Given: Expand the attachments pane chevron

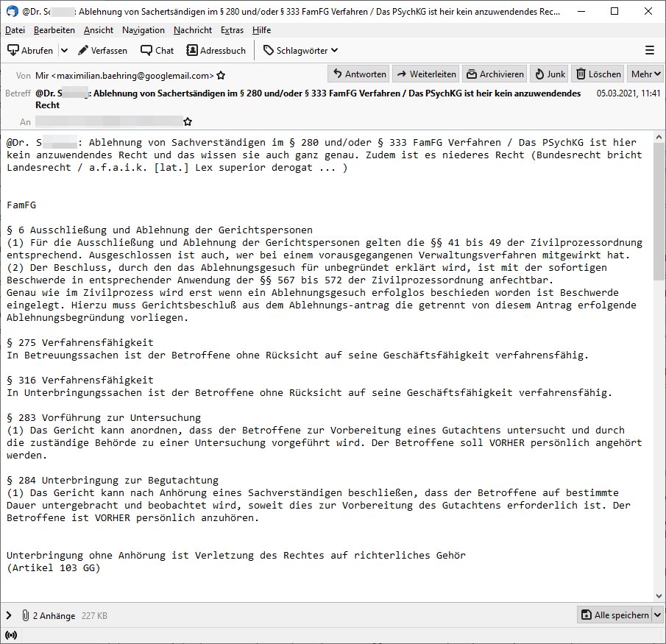Looking at the screenshot, I should [9, 615].
